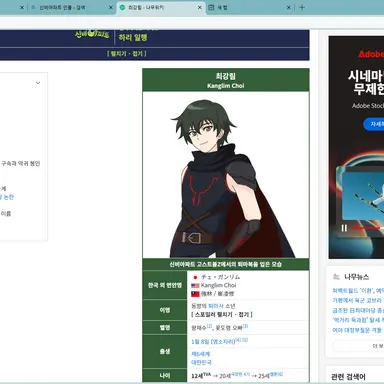Screen dimensions: 384x384
Task: Open the second 나무뉴스 headline
Action: pos(358,300)
